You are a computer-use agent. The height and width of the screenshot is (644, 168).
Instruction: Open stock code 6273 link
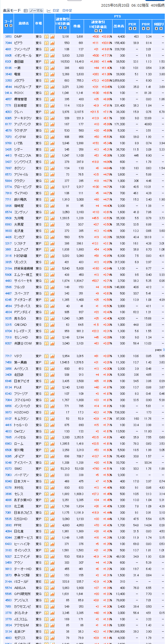(x=8, y=469)
